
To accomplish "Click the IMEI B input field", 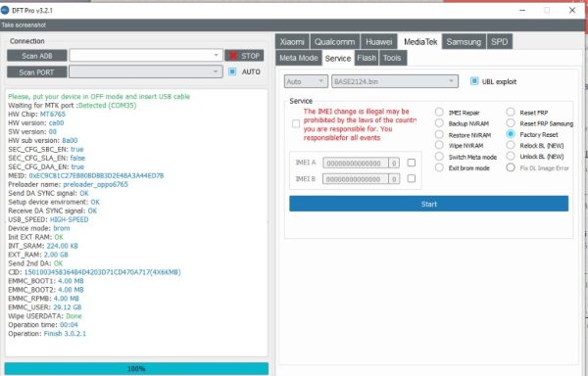I will click(355, 179).
